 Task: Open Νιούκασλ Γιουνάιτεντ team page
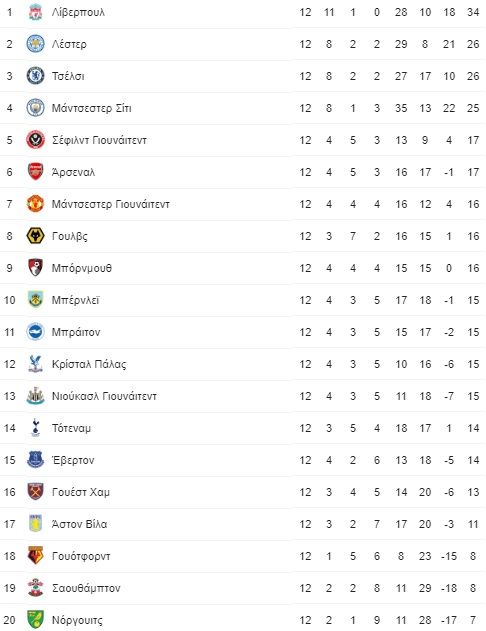point(104,396)
